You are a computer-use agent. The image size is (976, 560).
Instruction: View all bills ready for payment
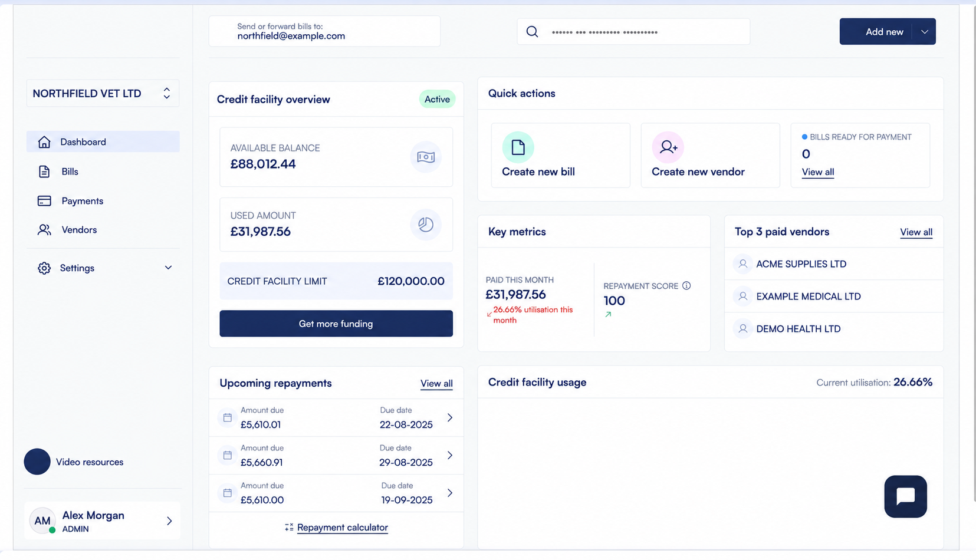[x=817, y=172]
